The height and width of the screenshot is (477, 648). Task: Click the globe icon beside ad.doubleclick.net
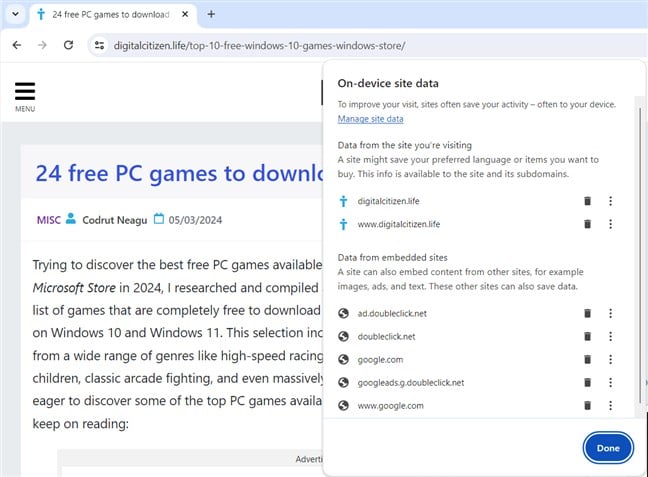(x=343, y=313)
